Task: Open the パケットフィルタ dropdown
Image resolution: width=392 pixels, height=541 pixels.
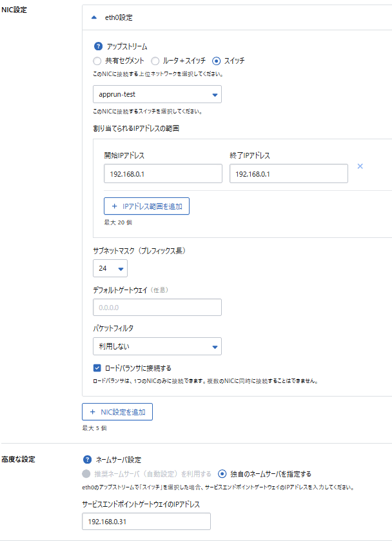Action: point(157,346)
